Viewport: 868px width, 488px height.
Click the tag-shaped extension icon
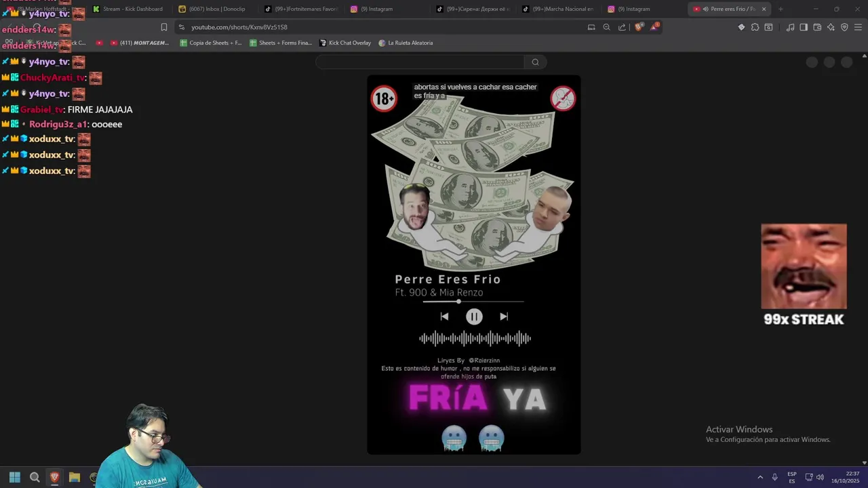point(741,27)
